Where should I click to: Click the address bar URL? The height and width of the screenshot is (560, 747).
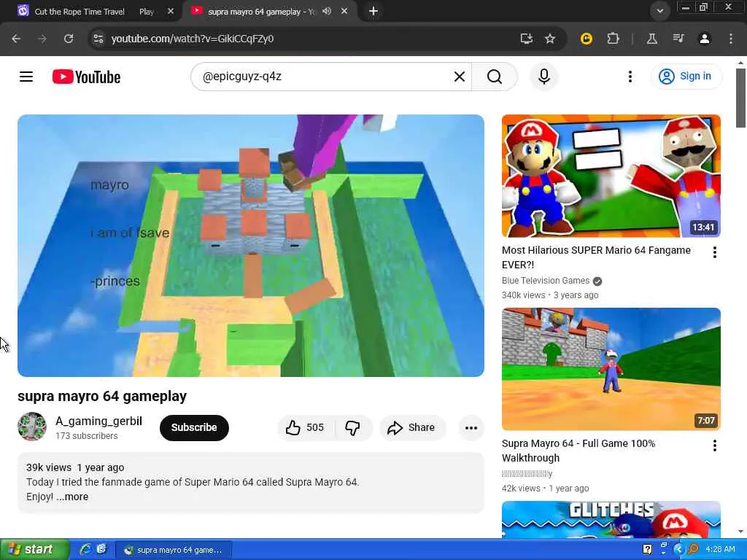click(x=193, y=39)
